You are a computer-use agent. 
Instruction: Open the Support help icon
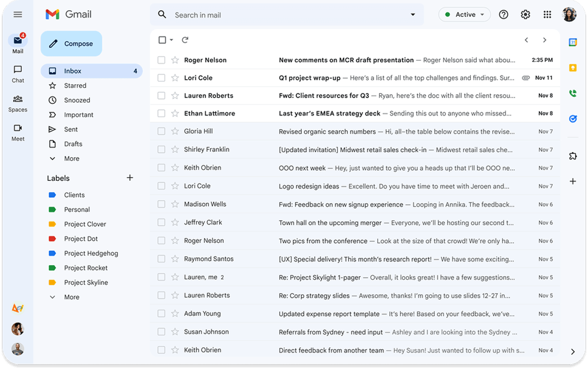point(503,15)
